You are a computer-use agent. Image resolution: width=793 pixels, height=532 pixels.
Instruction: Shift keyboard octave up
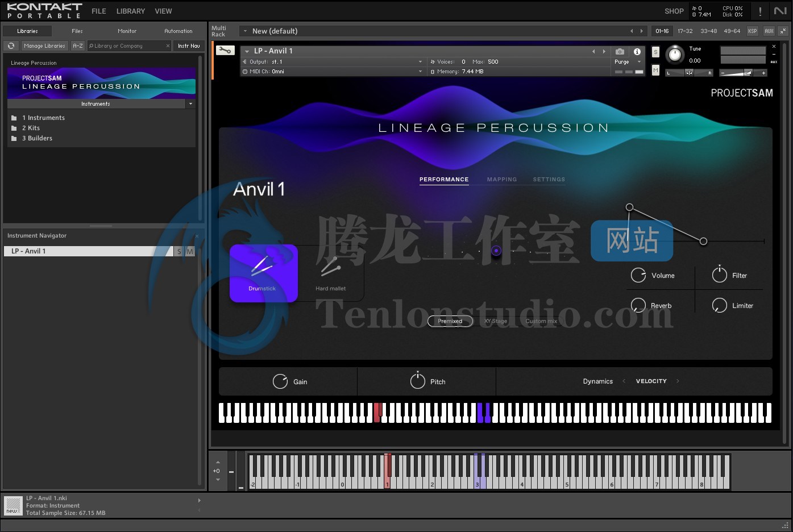(x=218, y=462)
